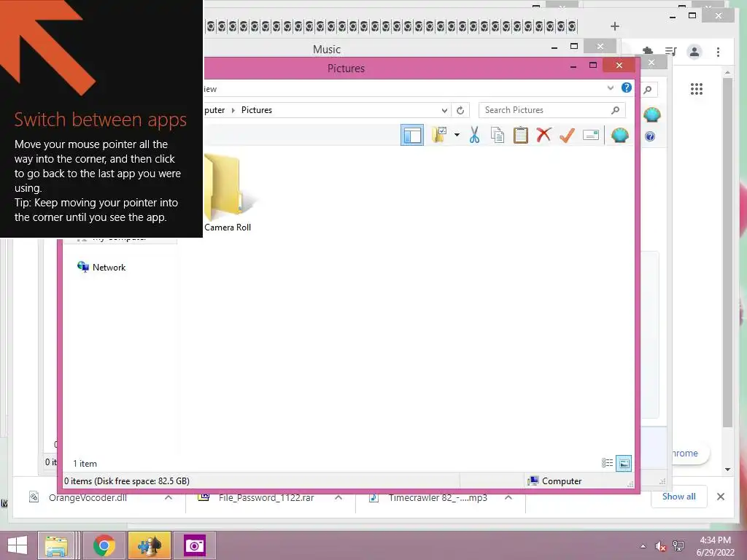Click the shell icon in Pictures toolbar
The height and width of the screenshot is (560, 747).
(620, 135)
